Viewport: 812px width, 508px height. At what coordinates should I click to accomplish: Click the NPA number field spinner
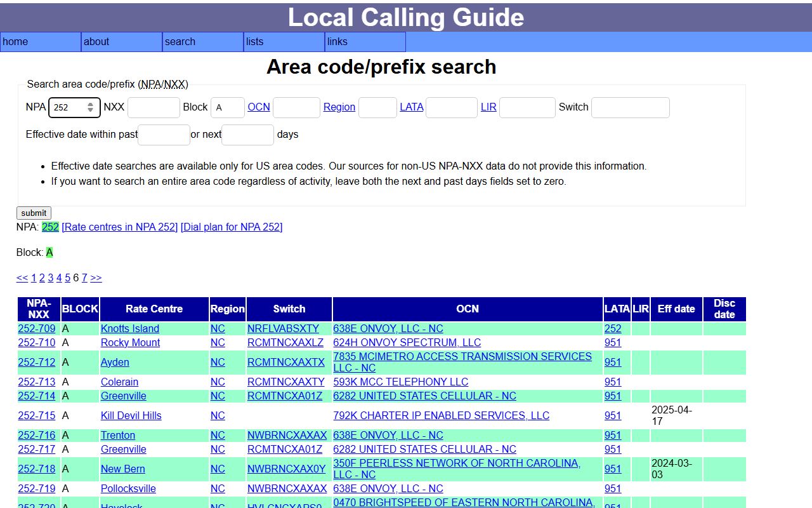[91, 107]
